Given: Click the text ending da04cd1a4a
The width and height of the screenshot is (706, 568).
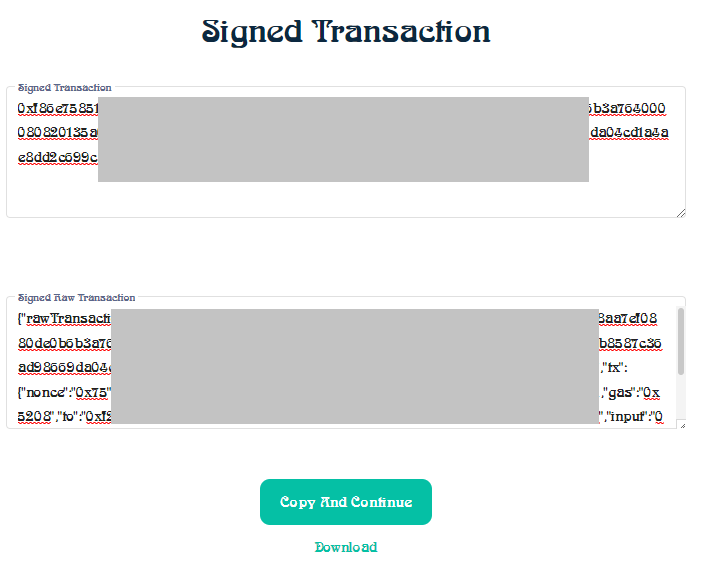Looking at the screenshot, I should tap(629, 133).
